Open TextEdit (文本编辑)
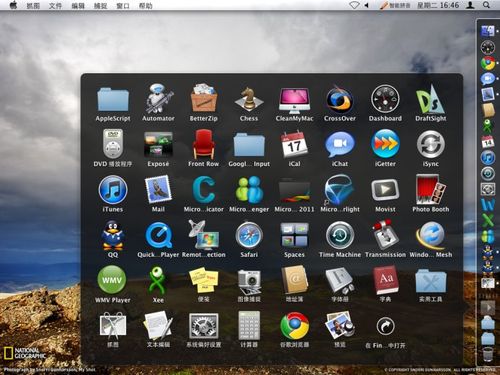Image resolution: width=500 pixels, height=375 pixels. [x=158, y=325]
